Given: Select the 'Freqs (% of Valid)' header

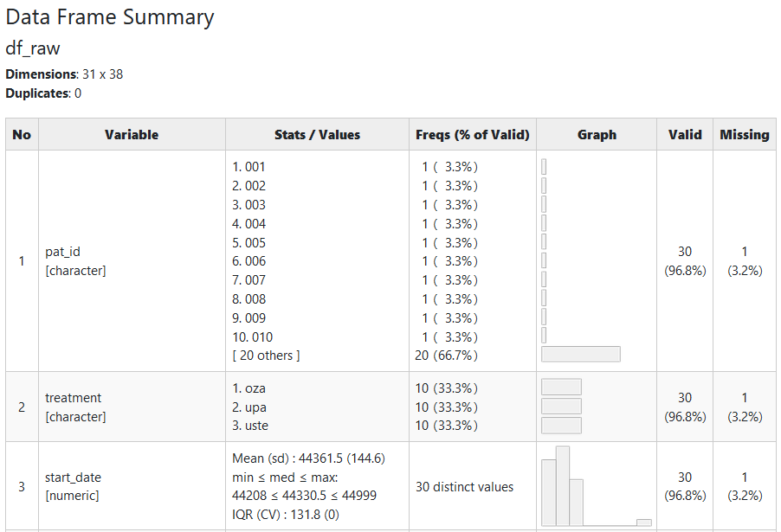Looking at the screenshot, I should (x=472, y=134).
